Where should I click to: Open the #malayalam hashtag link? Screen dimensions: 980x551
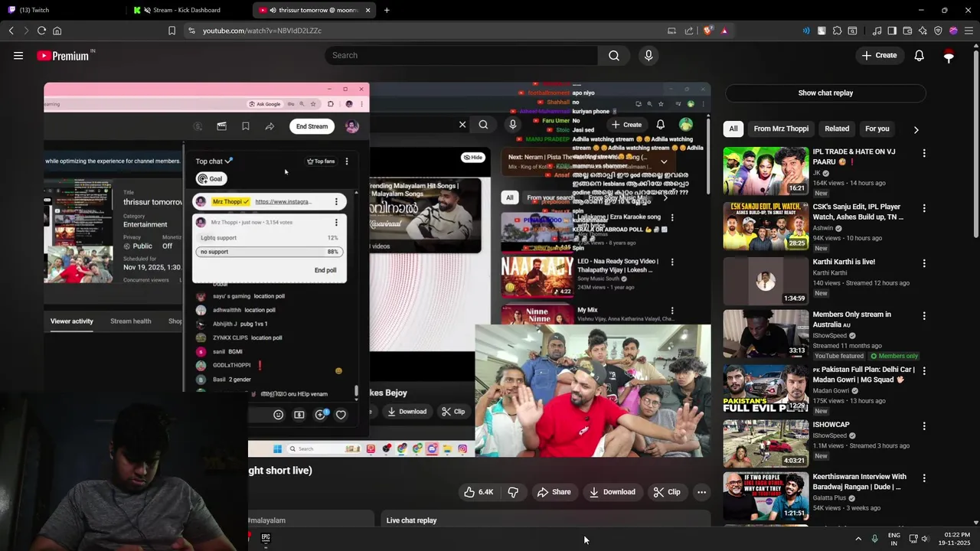click(266, 520)
